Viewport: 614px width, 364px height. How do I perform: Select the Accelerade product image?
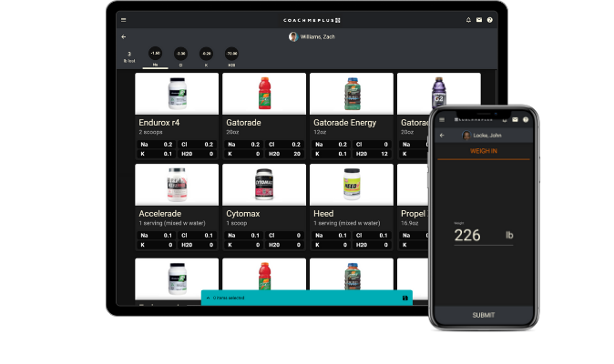coord(177,185)
